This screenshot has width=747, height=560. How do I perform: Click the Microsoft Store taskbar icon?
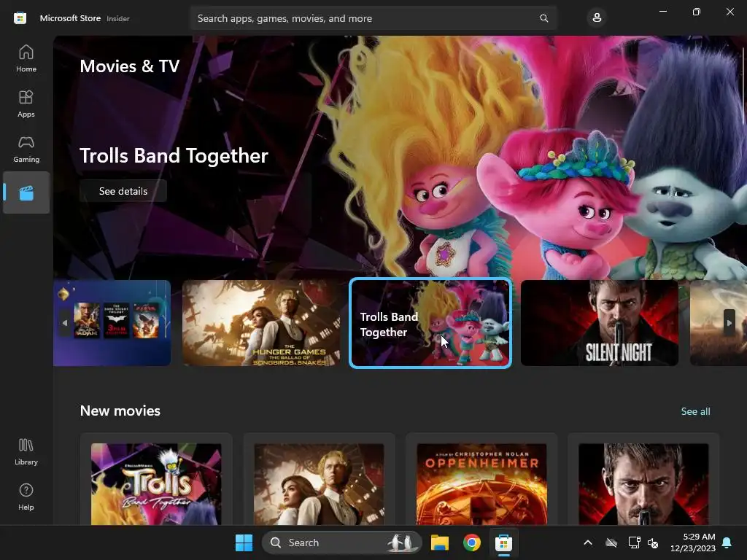coord(503,542)
